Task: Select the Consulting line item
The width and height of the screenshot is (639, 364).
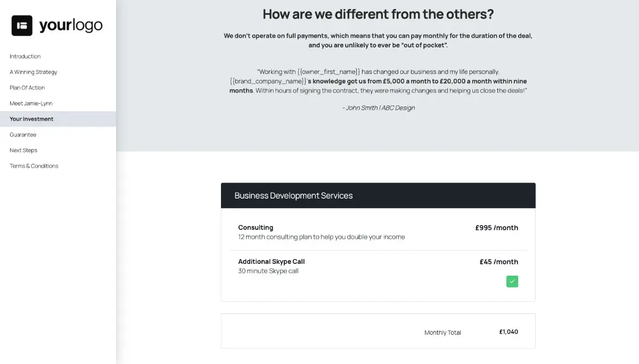Action: 256,227
